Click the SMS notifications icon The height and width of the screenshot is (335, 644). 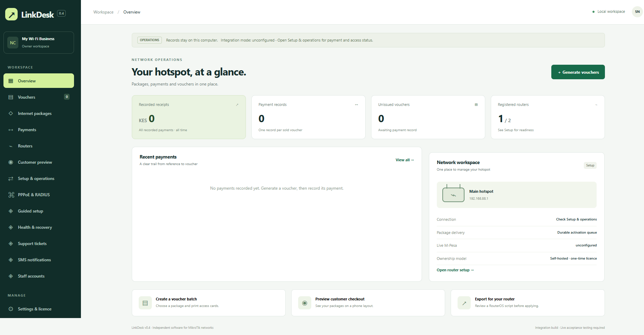tap(11, 260)
